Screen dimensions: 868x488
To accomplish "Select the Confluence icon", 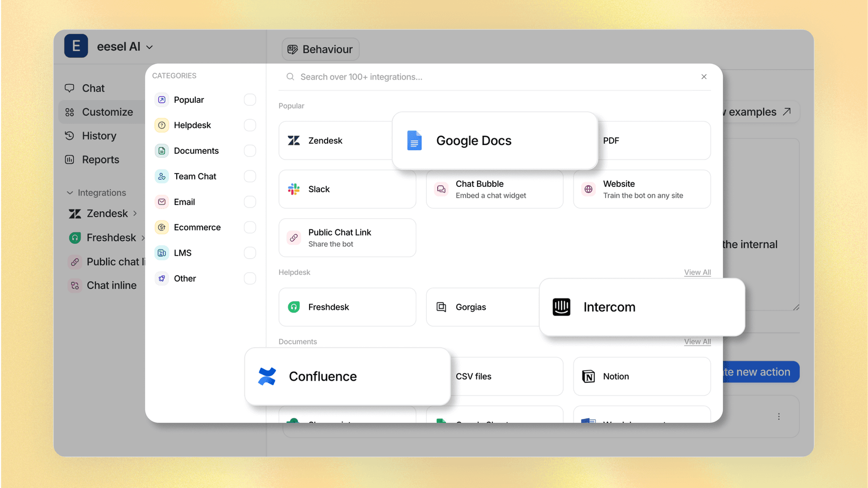I will click(x=268, y=376).
